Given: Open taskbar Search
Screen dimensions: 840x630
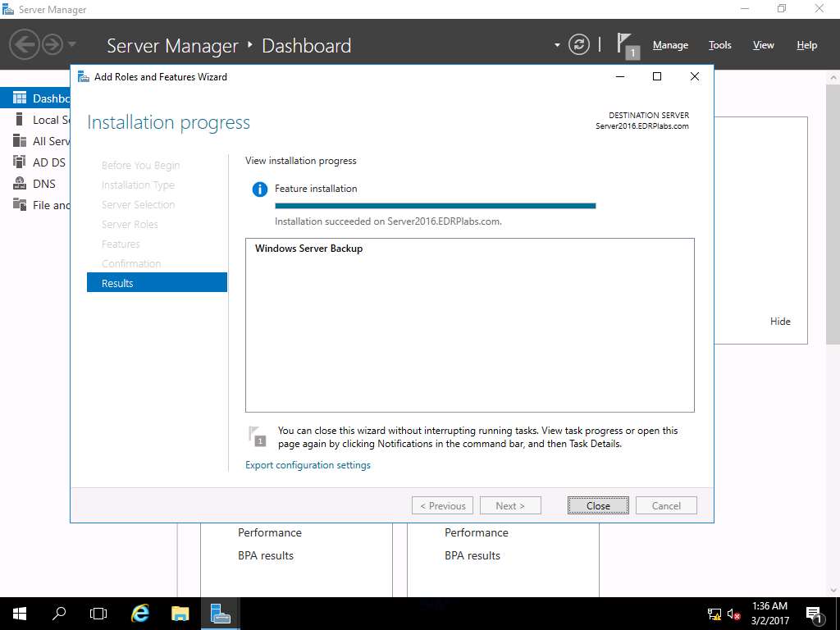Looking at the screenshot, I should [59, 614].
